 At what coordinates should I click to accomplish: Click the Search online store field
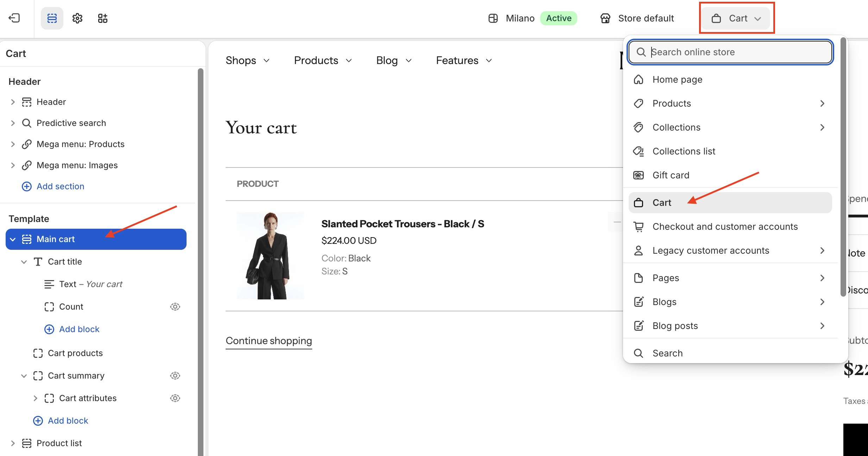click(730, 52)
